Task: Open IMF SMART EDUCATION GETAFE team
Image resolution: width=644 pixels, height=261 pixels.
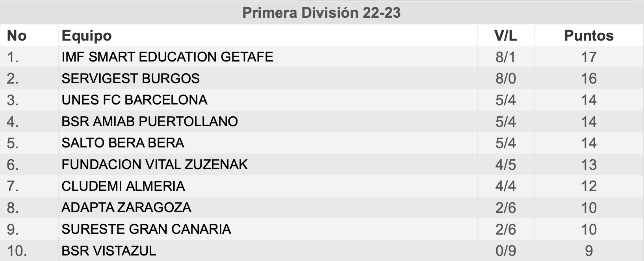Action: (x=167, y=57)
